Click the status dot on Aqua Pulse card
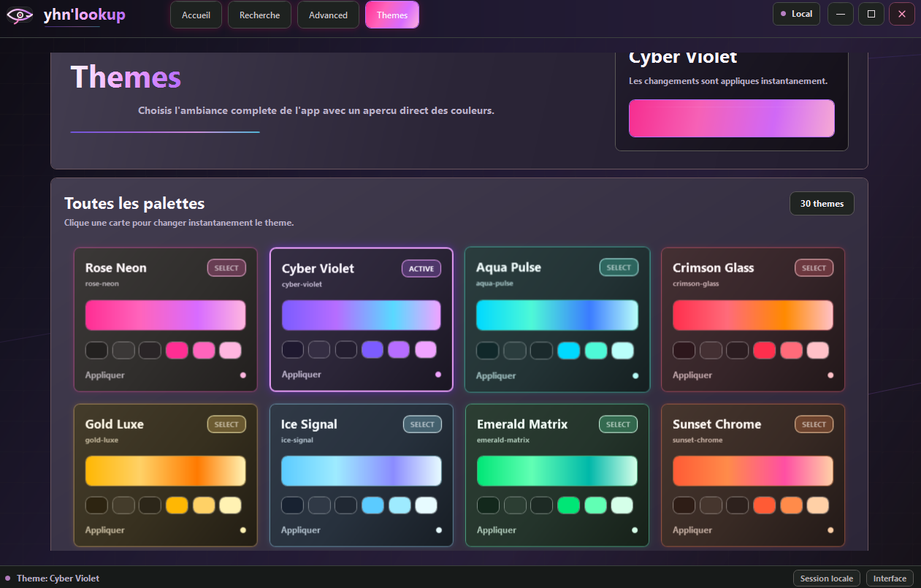Viewport: 921px width, 588px height. coord(635,375)
